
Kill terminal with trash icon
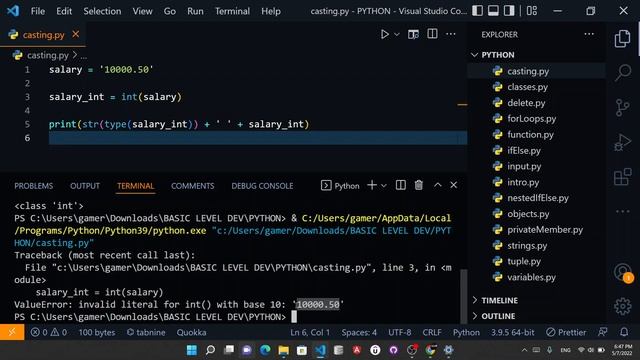pyautogui.click(x=419, y=185)
